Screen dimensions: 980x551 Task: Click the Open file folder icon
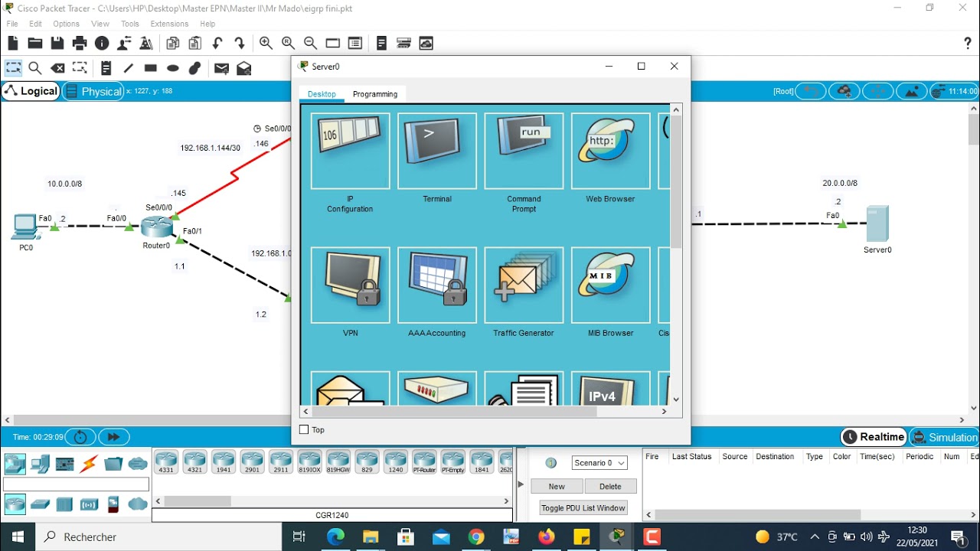pyautogui.click(x=34, y=44)
